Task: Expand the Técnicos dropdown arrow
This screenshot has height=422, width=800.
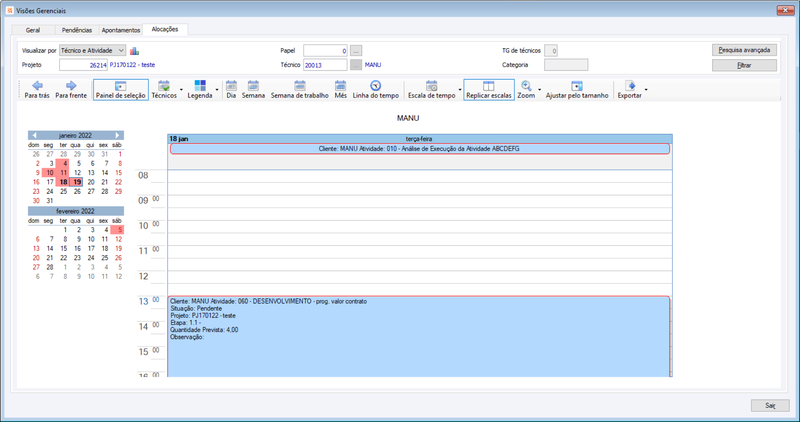Action: (181, 90)
